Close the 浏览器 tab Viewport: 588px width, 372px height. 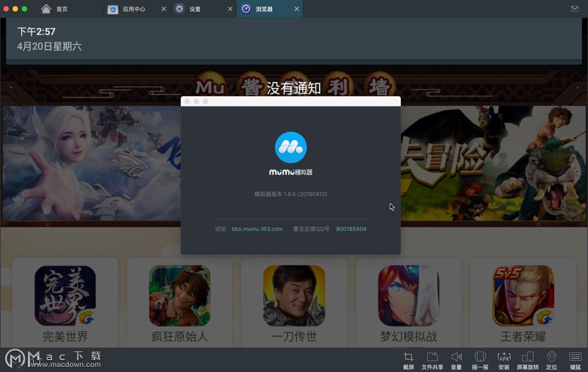coord(297,9)
